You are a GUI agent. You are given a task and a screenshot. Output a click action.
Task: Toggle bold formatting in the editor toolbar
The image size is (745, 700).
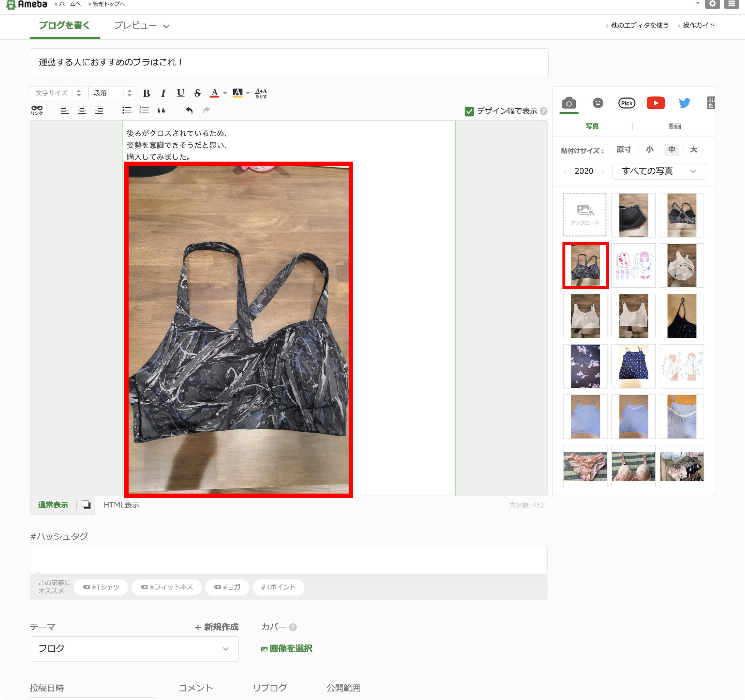pos(146,93)
